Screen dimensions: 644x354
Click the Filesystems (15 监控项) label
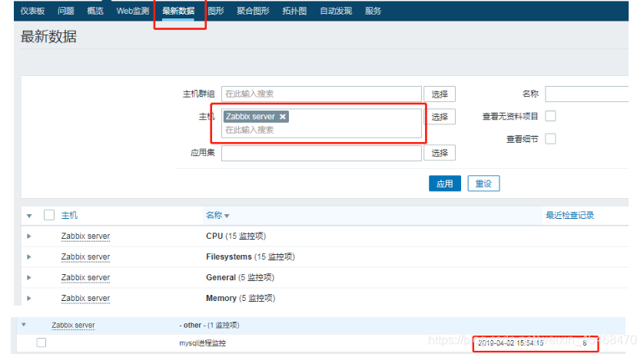pyautogui.click(x=250, y=256)
